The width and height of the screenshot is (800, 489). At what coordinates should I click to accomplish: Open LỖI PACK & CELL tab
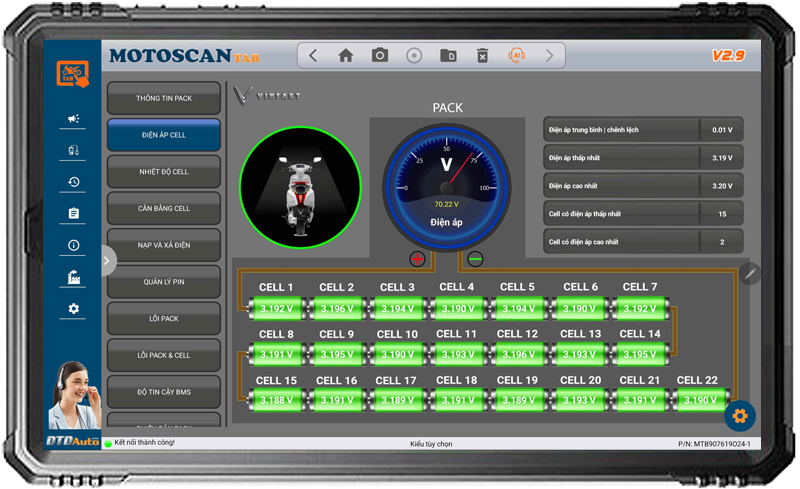click(x=164, y=355)
